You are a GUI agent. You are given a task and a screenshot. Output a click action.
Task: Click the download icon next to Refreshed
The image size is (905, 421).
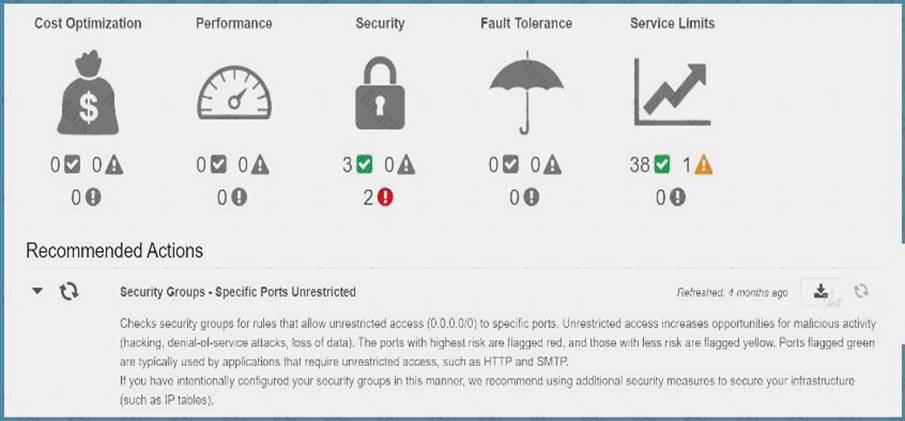[x=820, y=292]
